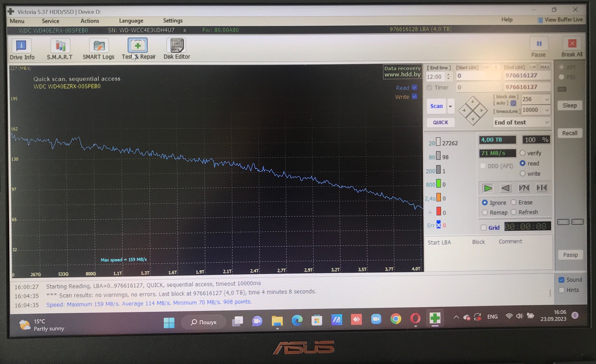
Task: Start scan with green play arrow
Action: point(488,188)
